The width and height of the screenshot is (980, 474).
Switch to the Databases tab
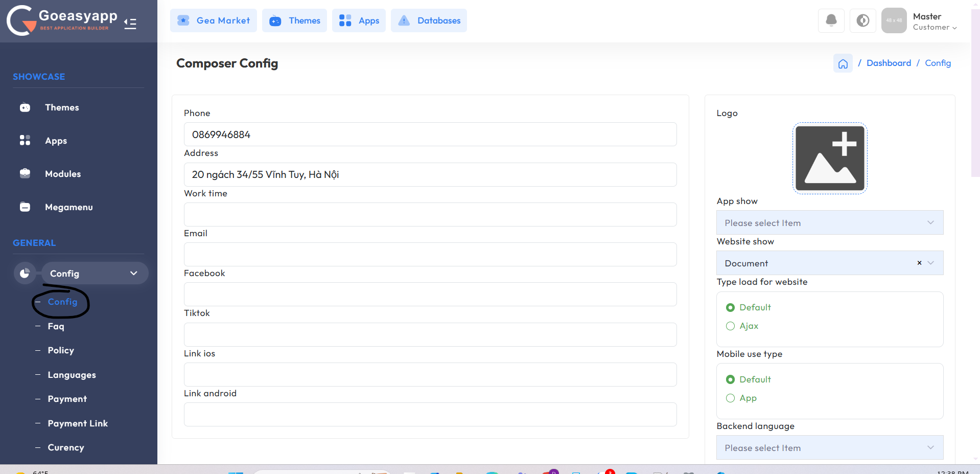tap(429, 20)
